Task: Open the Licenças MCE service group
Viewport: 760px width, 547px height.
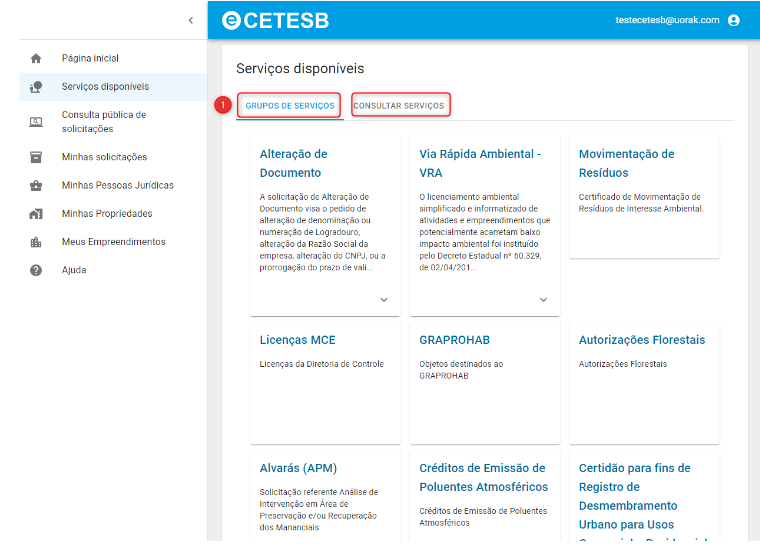Action: click(x=297, y=340)
